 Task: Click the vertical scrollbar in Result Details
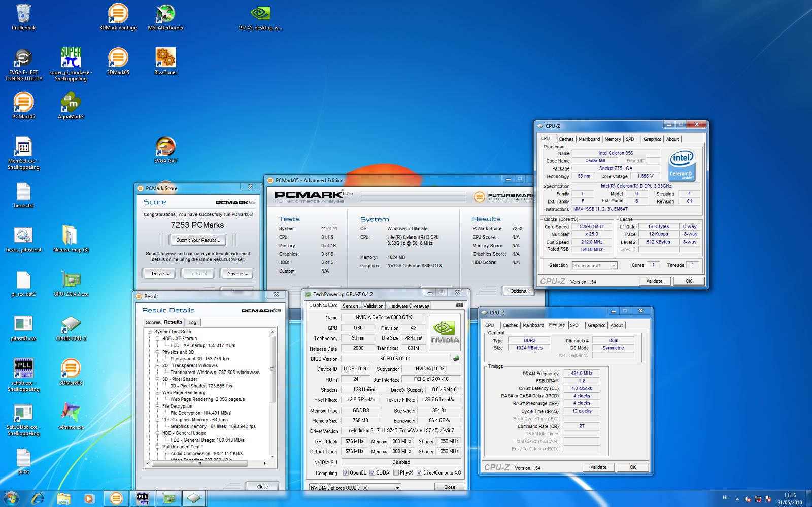[x=273, y=369]
